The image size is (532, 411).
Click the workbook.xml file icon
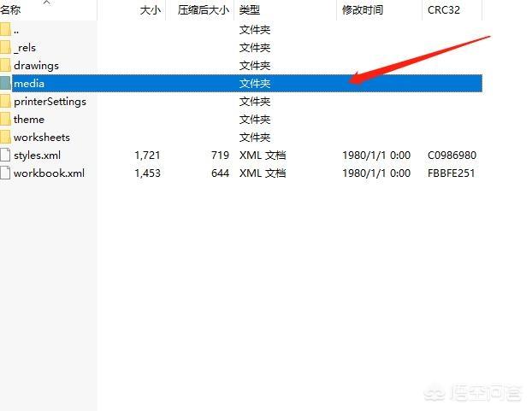coord(5,173)
